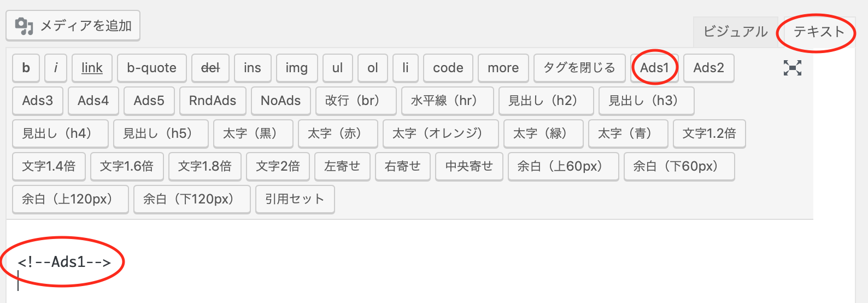Click the 引用セット button
The image size is (868, 303).
coord(295,199)
